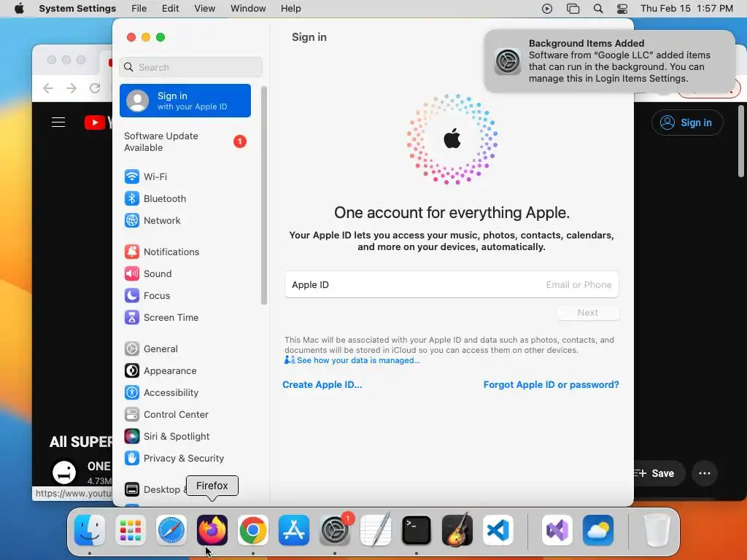Click the settings Search field

pos(190,67)
